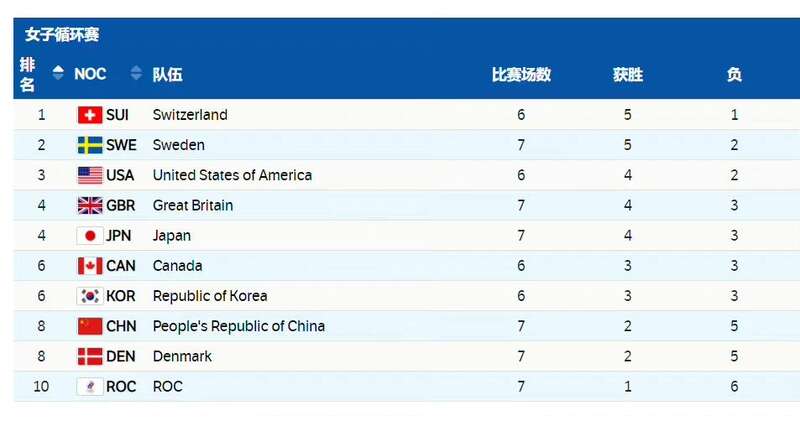This screenshot has width=800, height=426.
Task: Click the ROC flag icon
Action: [x=90, y=386]
